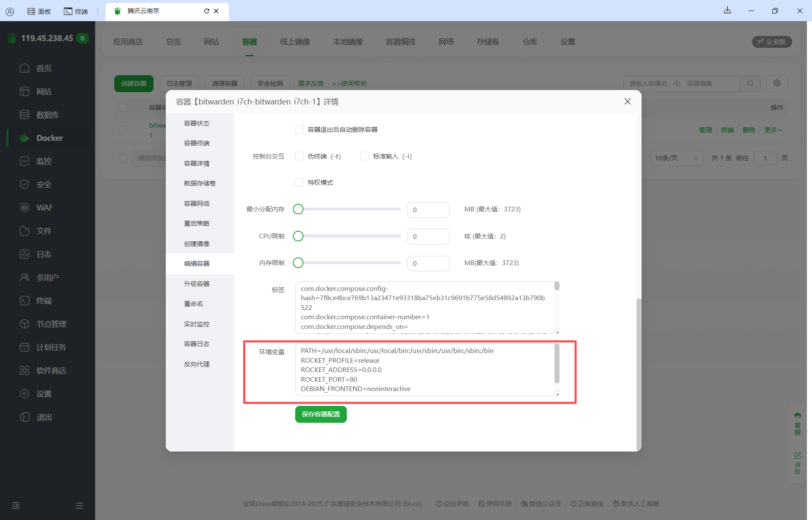Click the download icon in title bar
The image size is (812, 520).
point(727,10)
